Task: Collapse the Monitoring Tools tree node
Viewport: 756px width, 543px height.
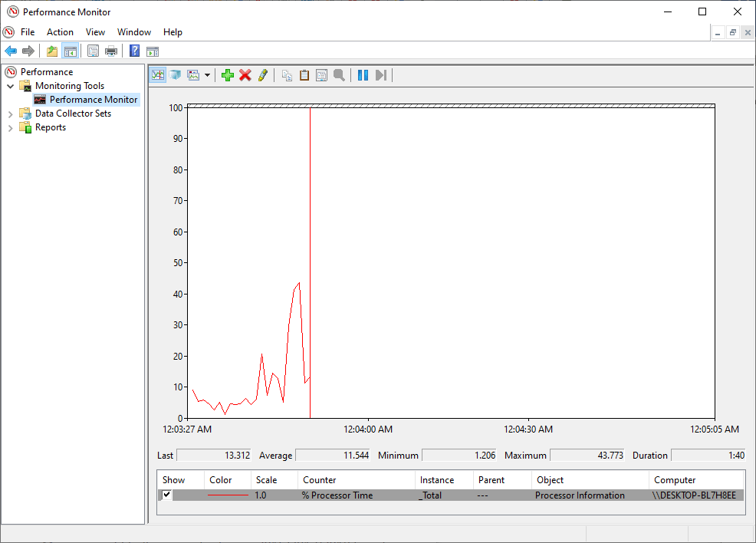Action: point(10,86)
